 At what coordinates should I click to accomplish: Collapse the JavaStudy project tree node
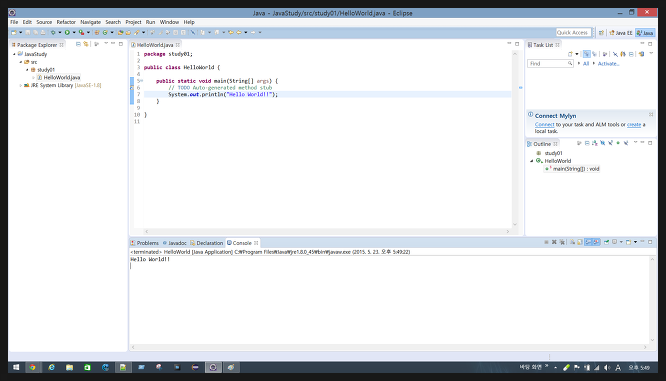pos(14,54)
